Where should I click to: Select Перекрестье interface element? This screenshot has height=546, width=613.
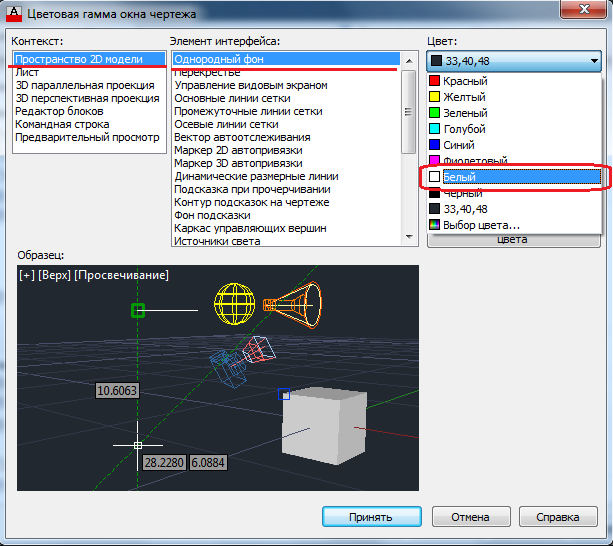tap(208, 73)
